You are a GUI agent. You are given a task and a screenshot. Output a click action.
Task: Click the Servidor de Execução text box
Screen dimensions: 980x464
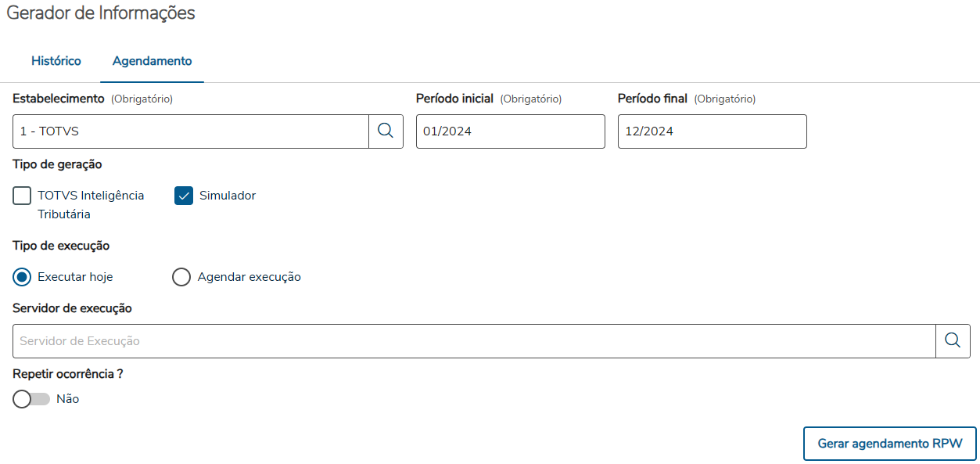(x=474, y=341)
